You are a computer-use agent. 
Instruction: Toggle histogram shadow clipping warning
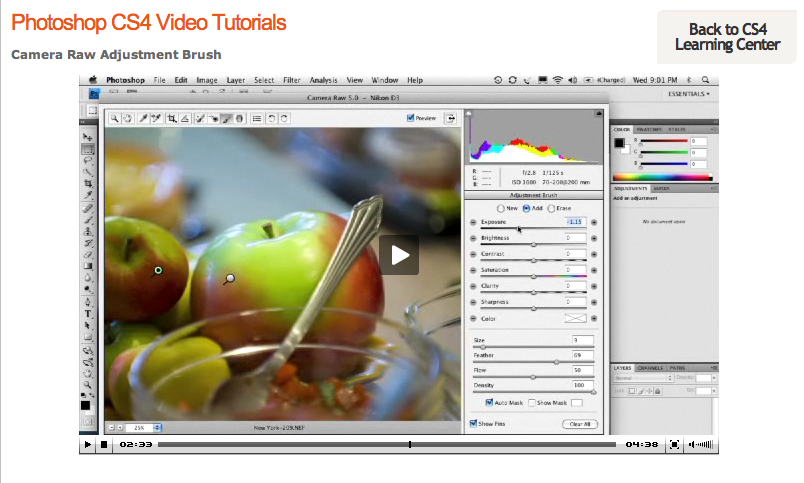click(469, 113)
